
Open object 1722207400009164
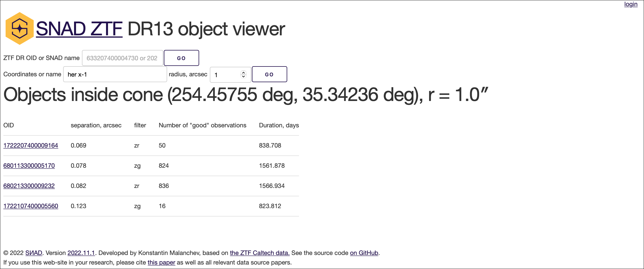coord(31,146)
